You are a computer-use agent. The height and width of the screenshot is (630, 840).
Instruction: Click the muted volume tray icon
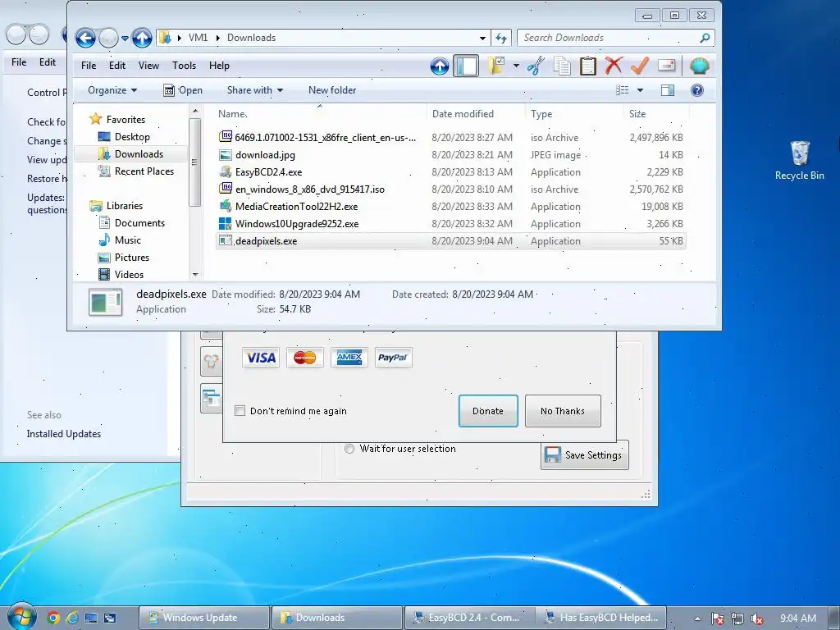click(756, 619)
